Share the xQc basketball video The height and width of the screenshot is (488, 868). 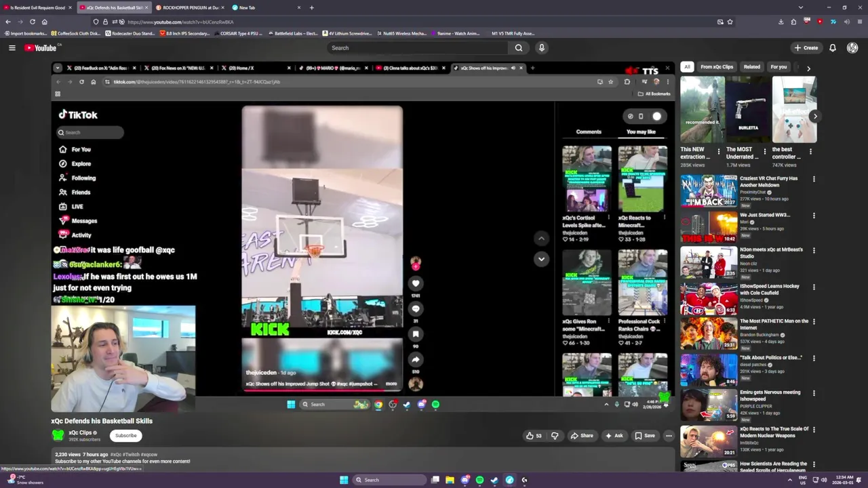tap(582, 436)
